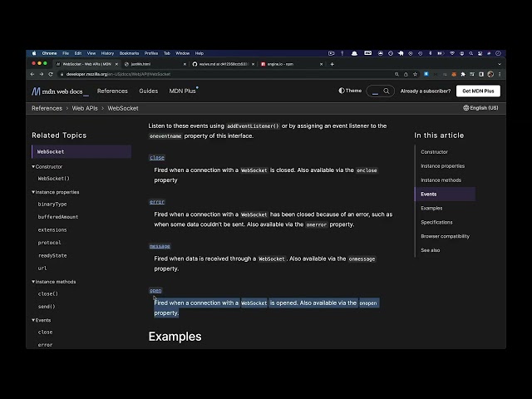Open macOS Control Center icon
Viewport: 532px width, 399px height.
[480, 53]
